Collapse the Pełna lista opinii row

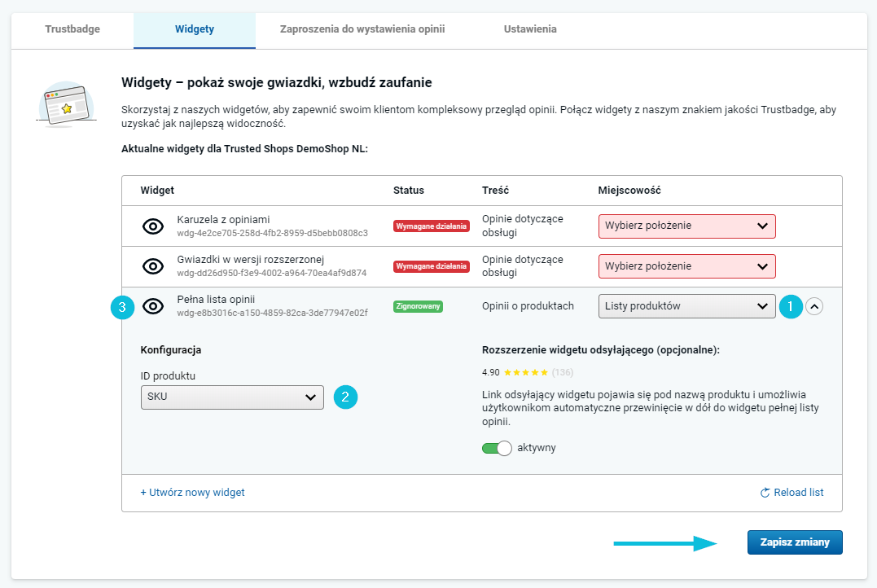pyautogui.click(x=814, y=306)
